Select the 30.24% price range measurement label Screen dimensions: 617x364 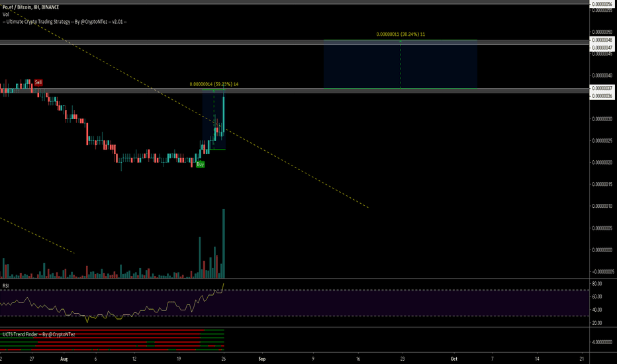401,34
